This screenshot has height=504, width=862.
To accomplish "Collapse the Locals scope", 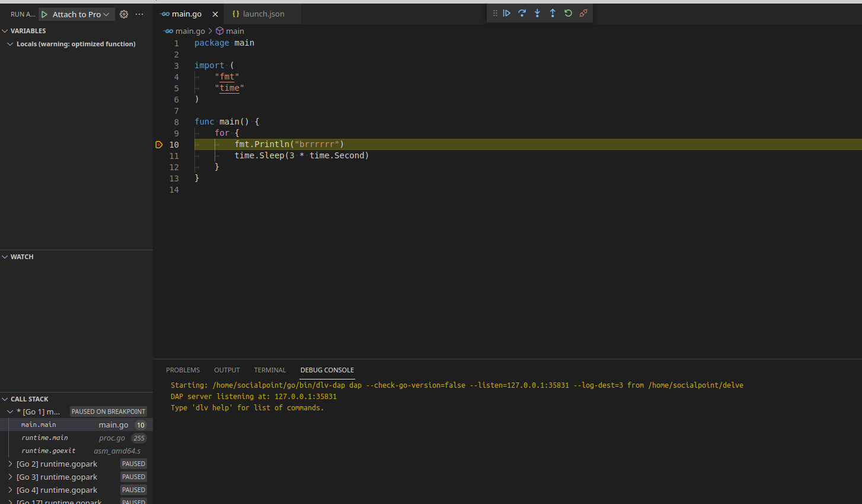I will (10, 44).
